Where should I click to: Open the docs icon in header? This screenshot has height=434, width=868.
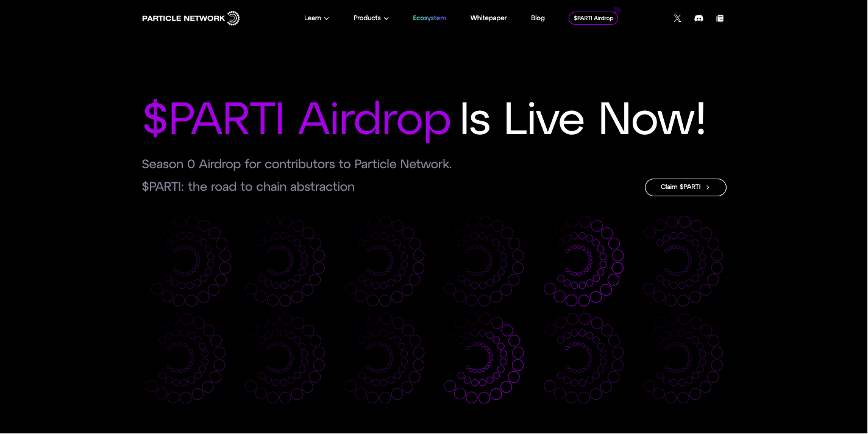pos(720,18)
